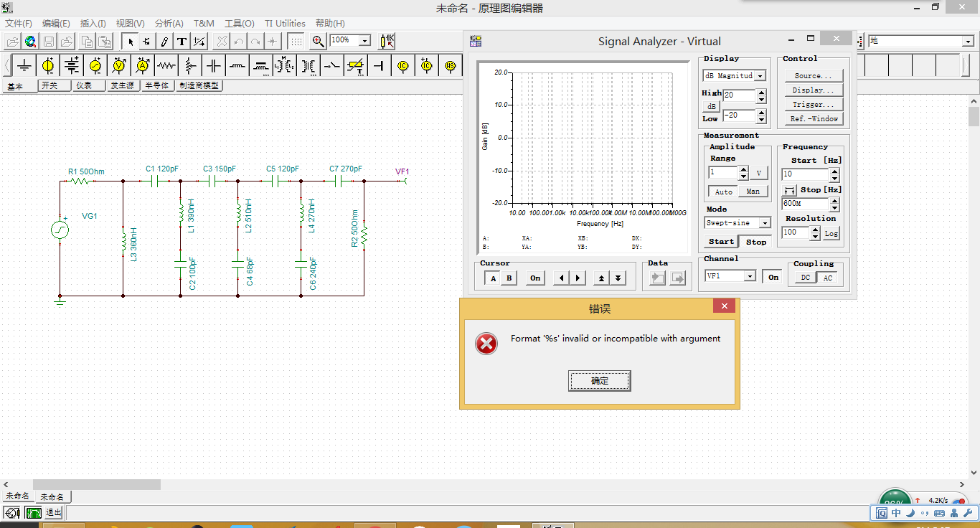This screenshot has width=980, height=528.
Task: Switch to the 半导体 component tab
Action: (157, 85)
